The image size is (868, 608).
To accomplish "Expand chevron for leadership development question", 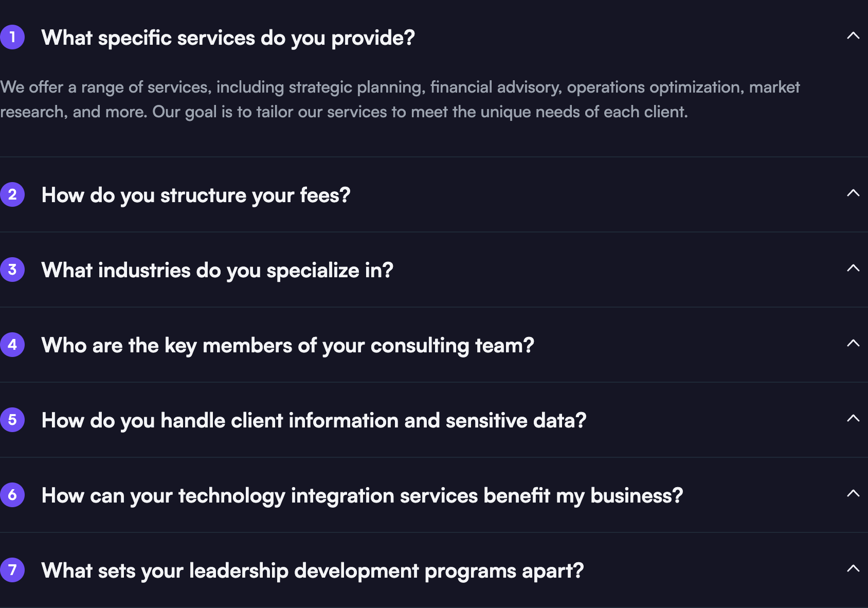I will 853,569.
